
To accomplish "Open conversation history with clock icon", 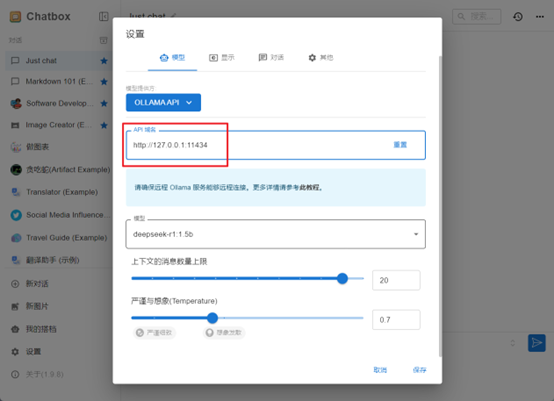I will (518, 17).
